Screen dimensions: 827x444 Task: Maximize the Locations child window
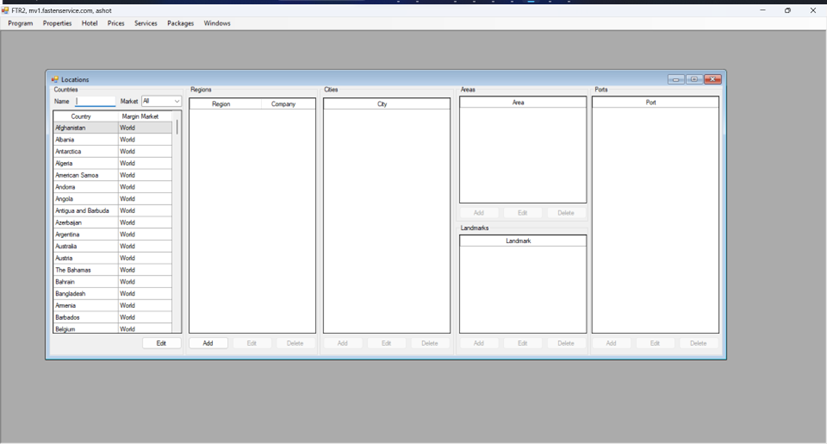coord(694,79)
